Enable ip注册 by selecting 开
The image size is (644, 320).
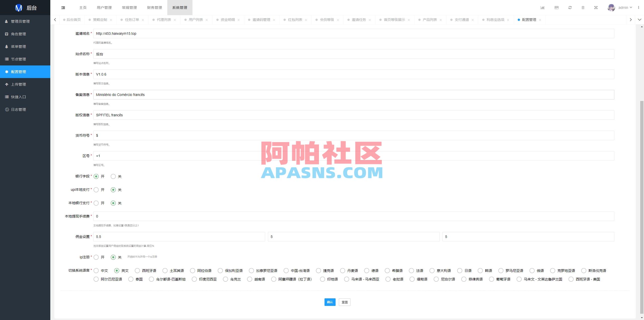pos(96,257)
